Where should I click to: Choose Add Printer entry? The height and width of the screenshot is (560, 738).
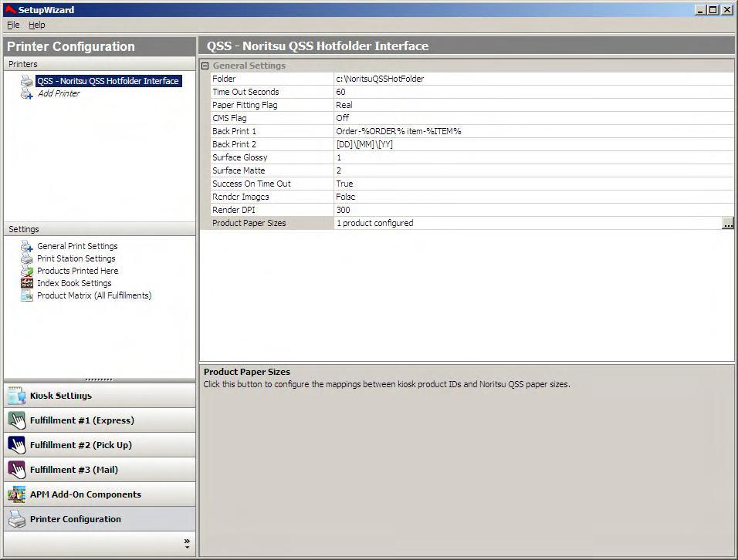tap(59, 93)
